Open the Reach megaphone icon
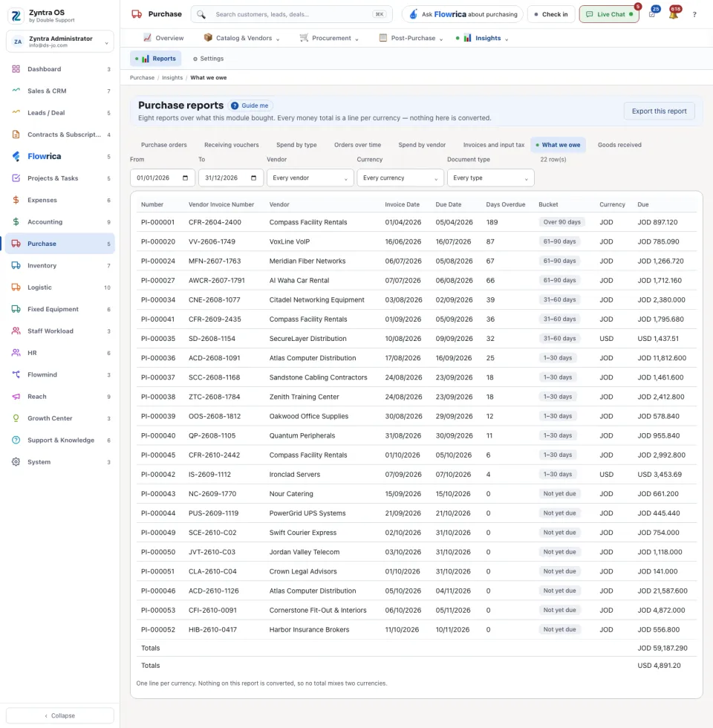Image resolution: width=713 pixels, height=728 pixels. (x=16, y=397)
